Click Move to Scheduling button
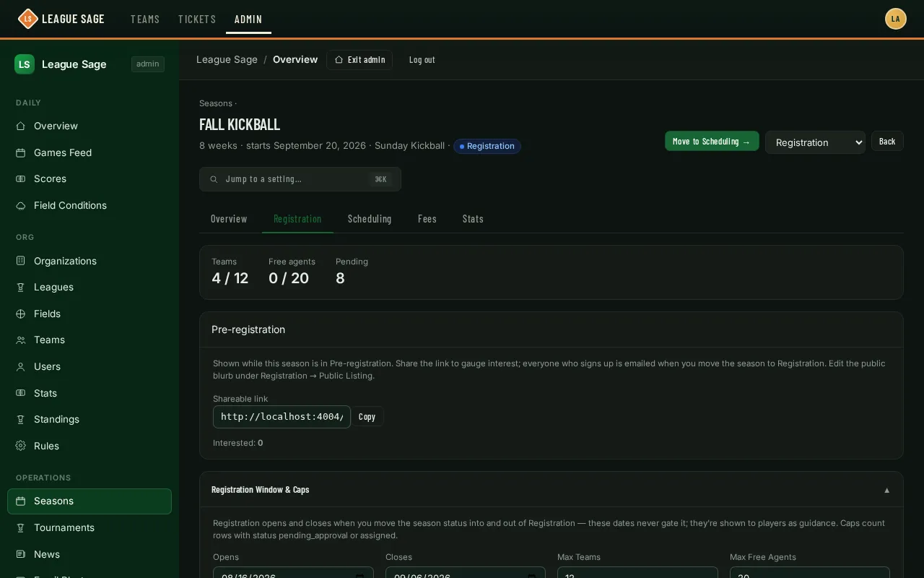This screenshot has width=924, height=578. [712, 141]
